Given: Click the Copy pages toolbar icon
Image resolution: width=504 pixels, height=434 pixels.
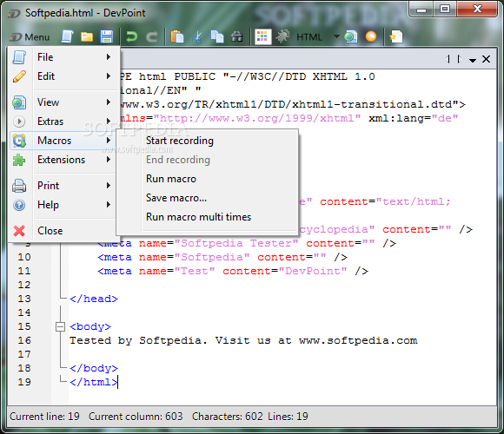Looking at the screenshot, I should (x=217, y=36).
